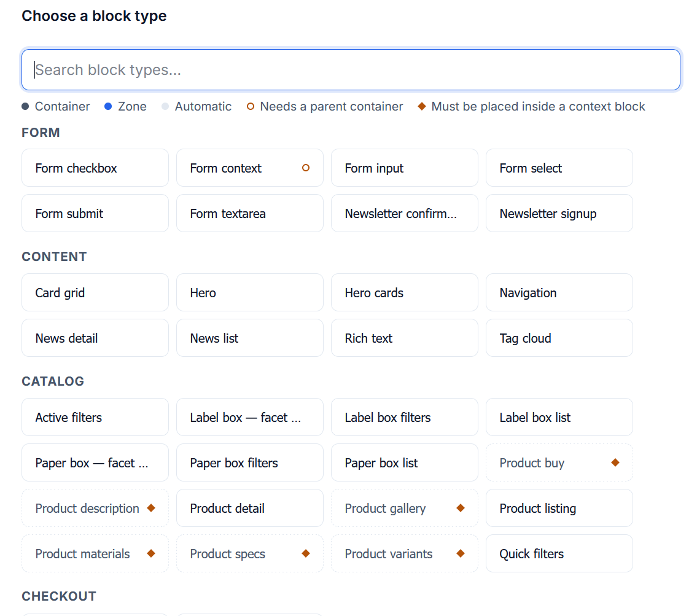Choose the Label box — facet block

tap(250, 418)
